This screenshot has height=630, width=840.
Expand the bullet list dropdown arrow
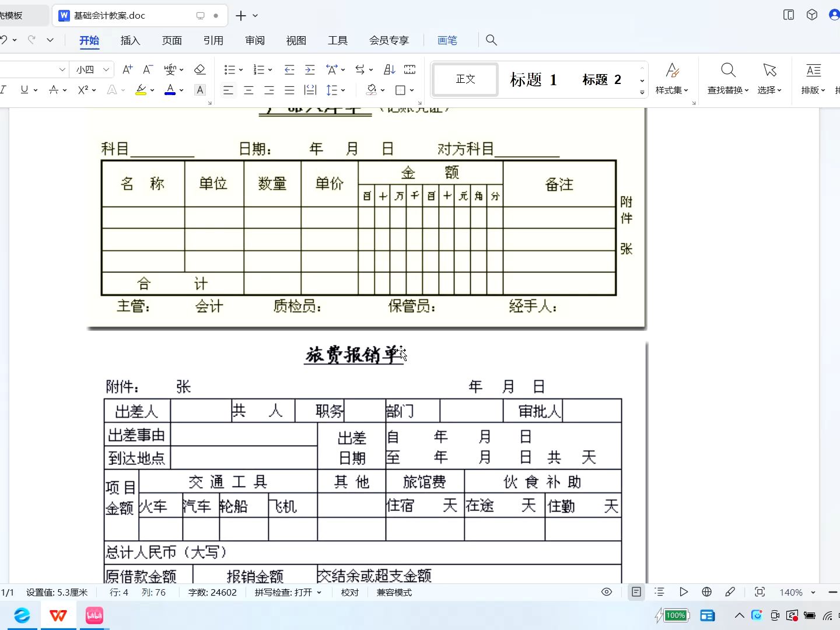click(241, 70)
